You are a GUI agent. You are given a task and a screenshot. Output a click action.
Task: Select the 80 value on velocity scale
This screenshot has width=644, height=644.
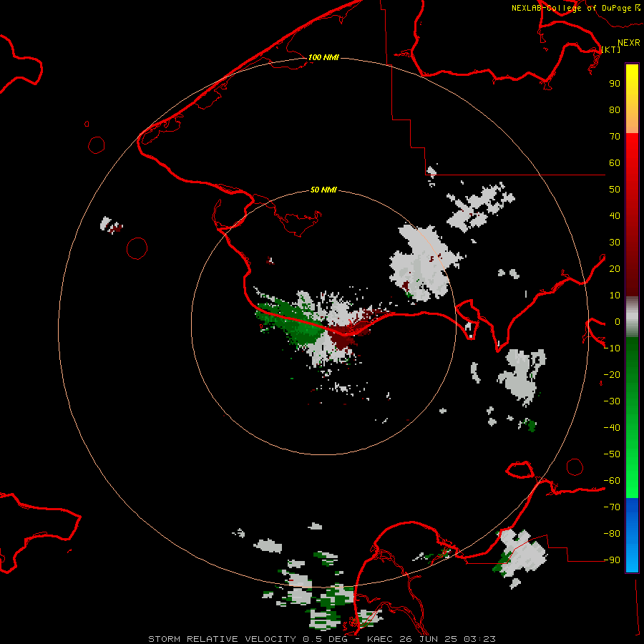615,109
